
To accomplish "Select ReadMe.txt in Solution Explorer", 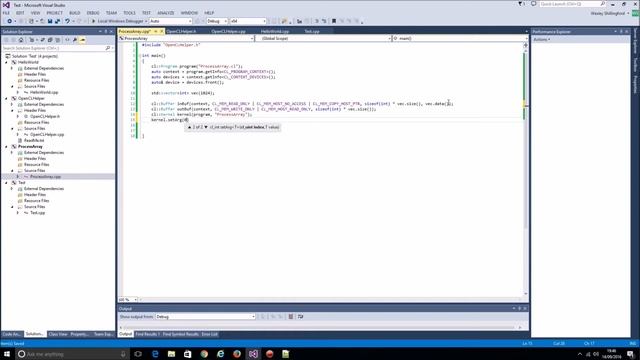I will click(34, 140).
